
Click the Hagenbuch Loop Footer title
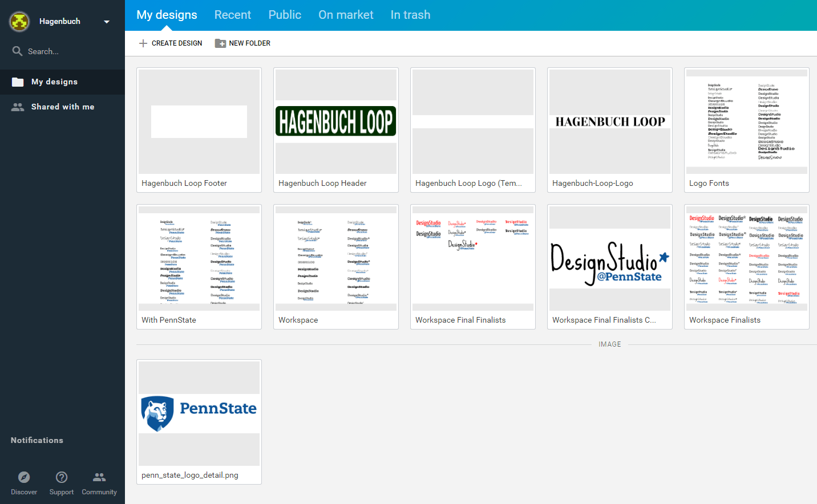pyautogui.click(x=184, y=184)
